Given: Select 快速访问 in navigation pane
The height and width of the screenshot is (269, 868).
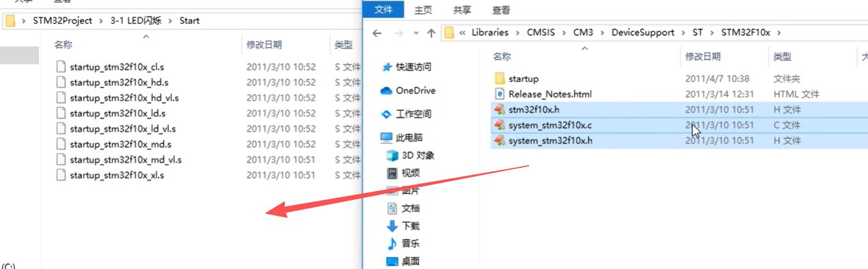Looking at the screenshot, I should click(414, 67).
